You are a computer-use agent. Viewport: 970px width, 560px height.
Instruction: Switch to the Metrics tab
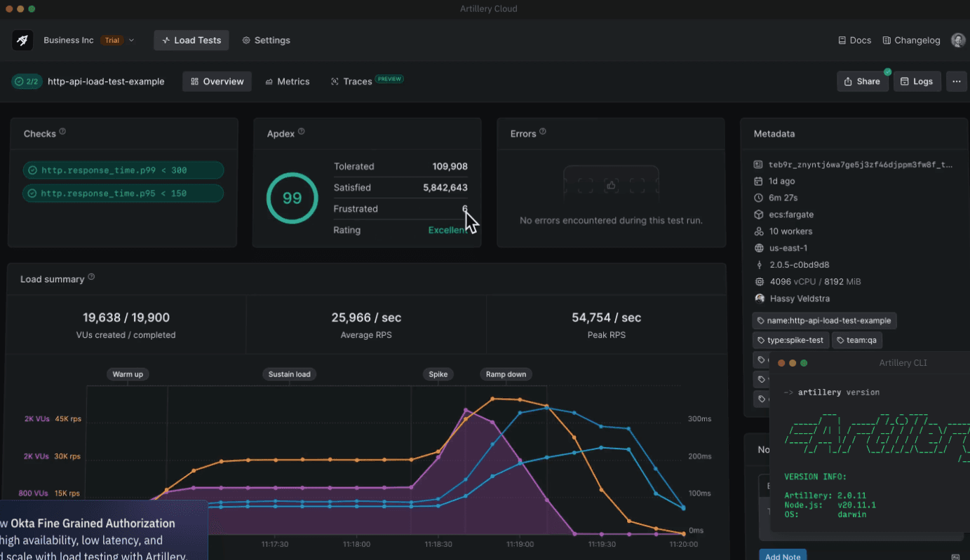tap(288, 81)
